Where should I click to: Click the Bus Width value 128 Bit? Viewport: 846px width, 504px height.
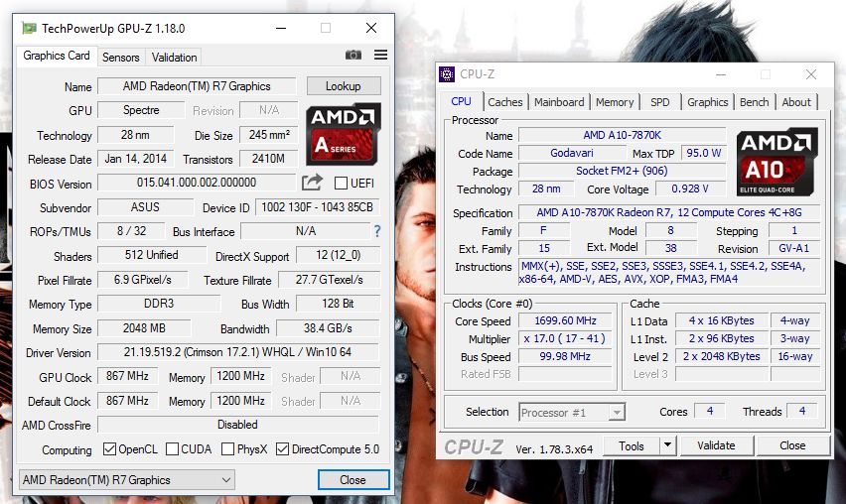(x=339, y=304)
